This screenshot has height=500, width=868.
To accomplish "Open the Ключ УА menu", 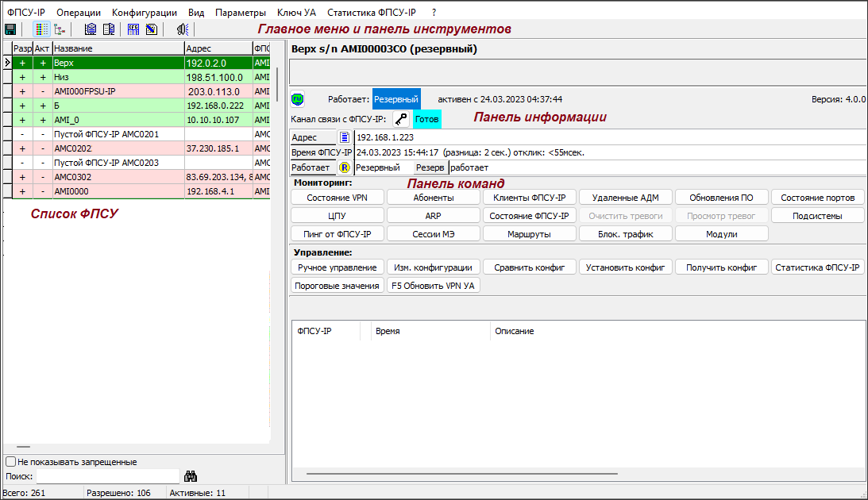I will coord(296,13).
